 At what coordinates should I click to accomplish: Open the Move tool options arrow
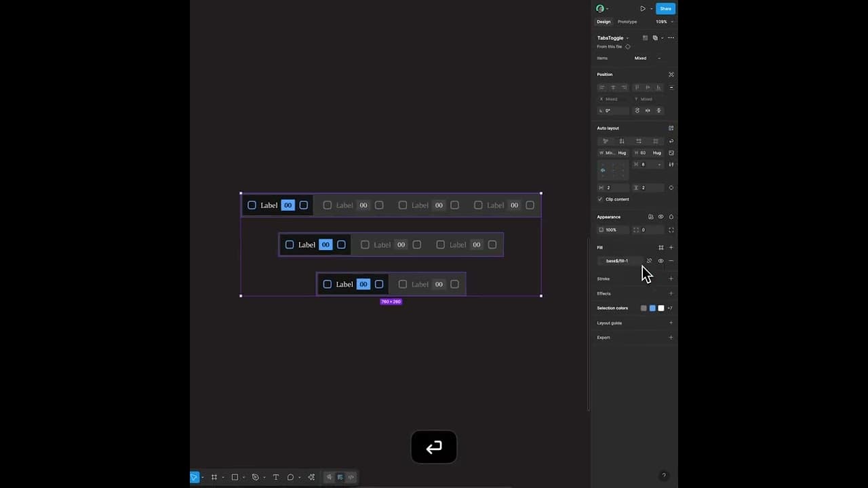(203, 477)
